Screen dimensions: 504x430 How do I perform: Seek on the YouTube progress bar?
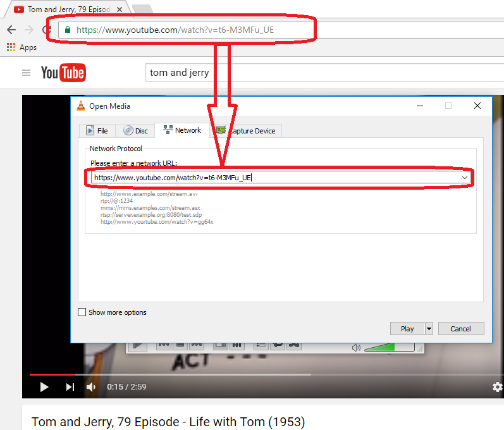click(x=267, y=374)
